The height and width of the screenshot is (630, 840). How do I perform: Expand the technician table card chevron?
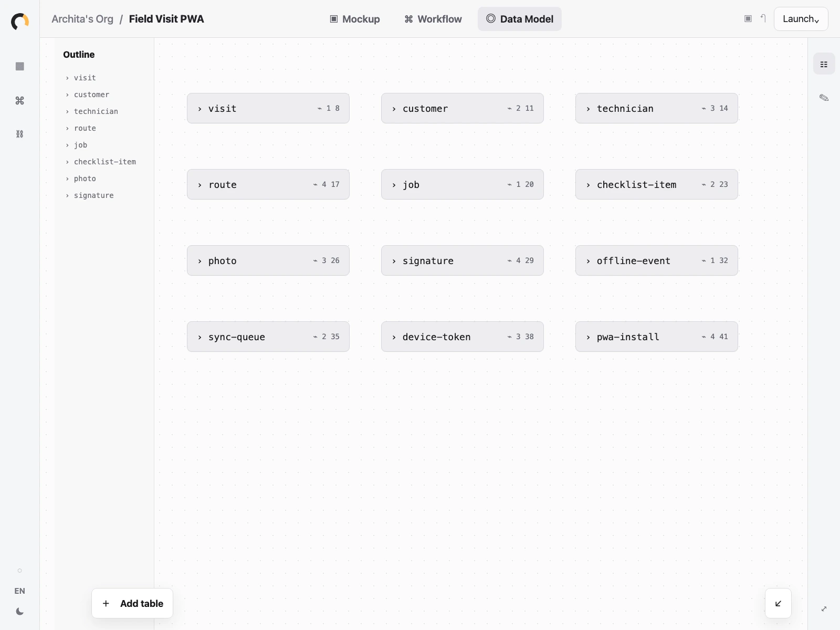[x=588, y=109]
